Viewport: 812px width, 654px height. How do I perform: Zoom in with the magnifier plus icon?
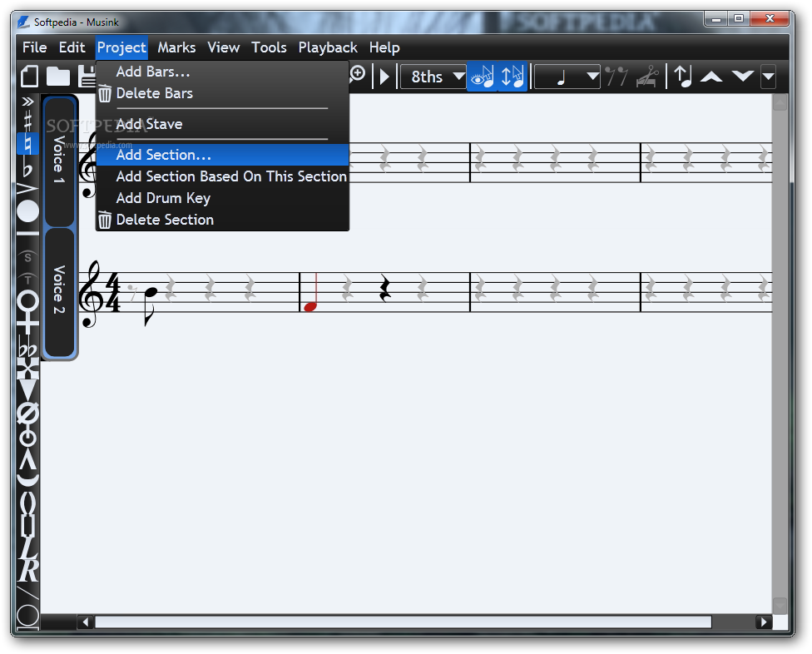(357, 74)
